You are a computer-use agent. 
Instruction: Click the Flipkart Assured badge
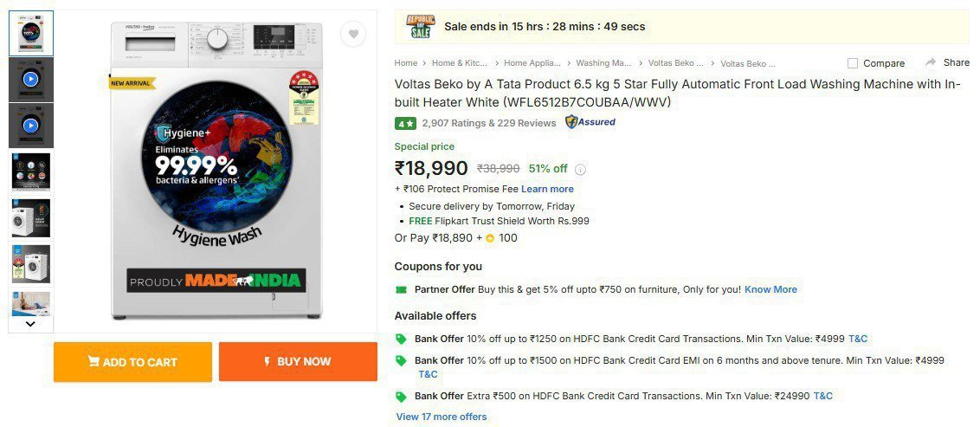coord(590,122)
